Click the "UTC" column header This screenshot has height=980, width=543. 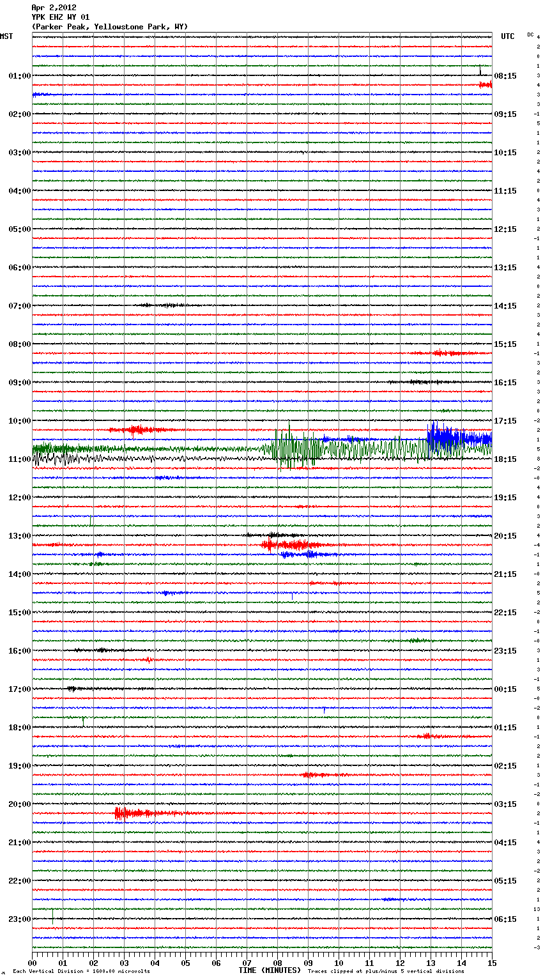pyautogui.click(x=507, y=36)
